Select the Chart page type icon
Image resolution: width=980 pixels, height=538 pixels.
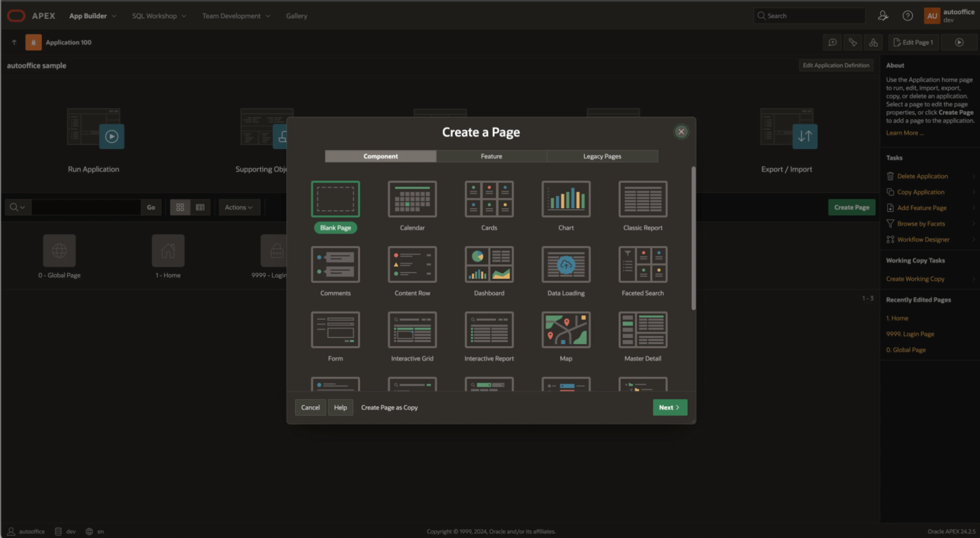[566, 199]
